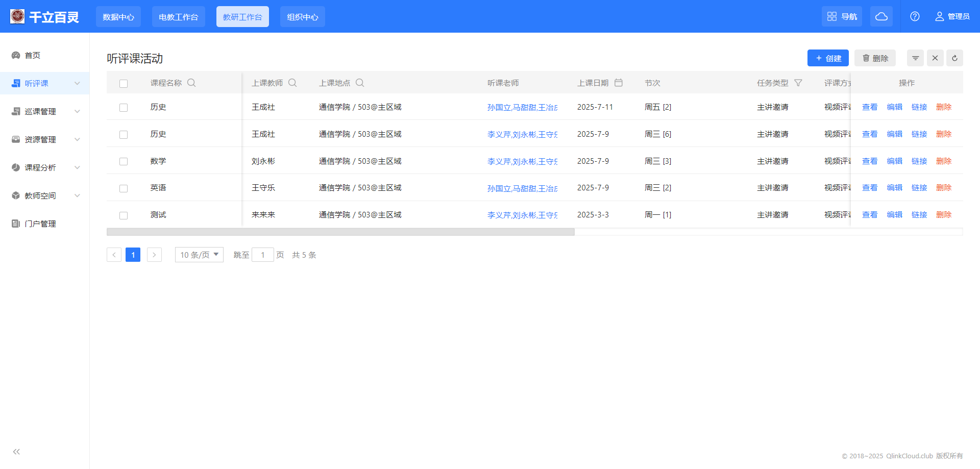Open the calendar icon for 上课日期
The image size is (980, 469).
tap(619, 83)
